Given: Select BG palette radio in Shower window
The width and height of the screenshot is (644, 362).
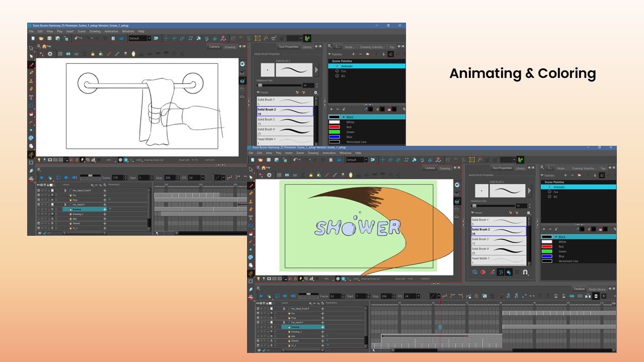Looking at the screenshot, I should [550, 197].
